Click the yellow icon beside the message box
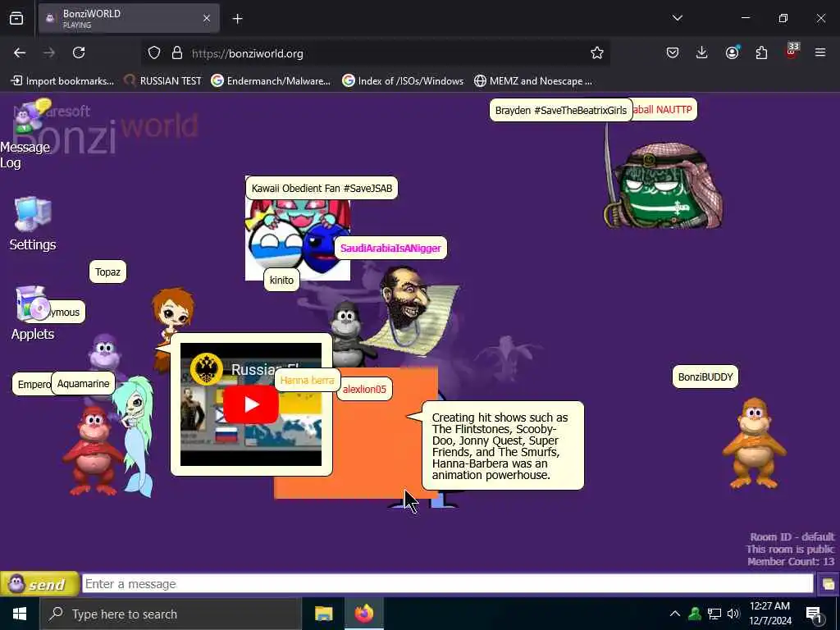 coord(828,584)
